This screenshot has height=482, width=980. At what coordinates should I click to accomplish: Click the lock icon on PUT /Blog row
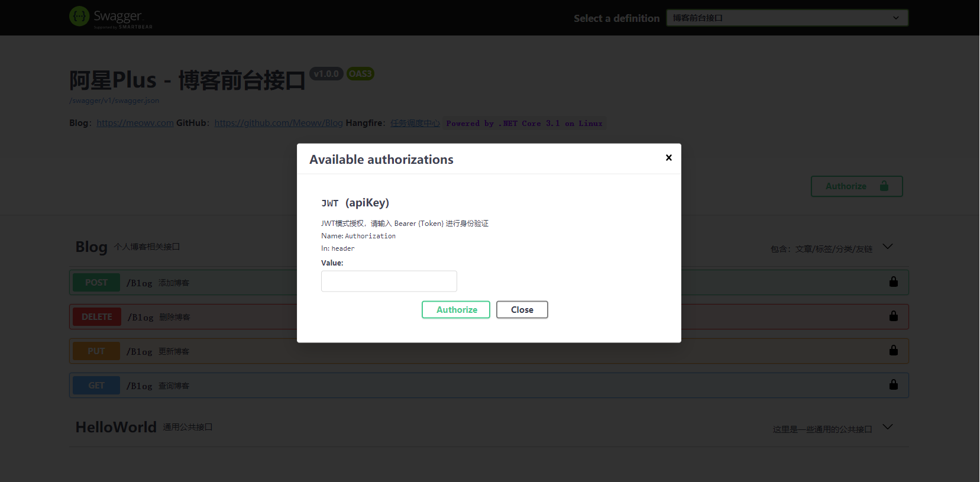pos(894,350)
